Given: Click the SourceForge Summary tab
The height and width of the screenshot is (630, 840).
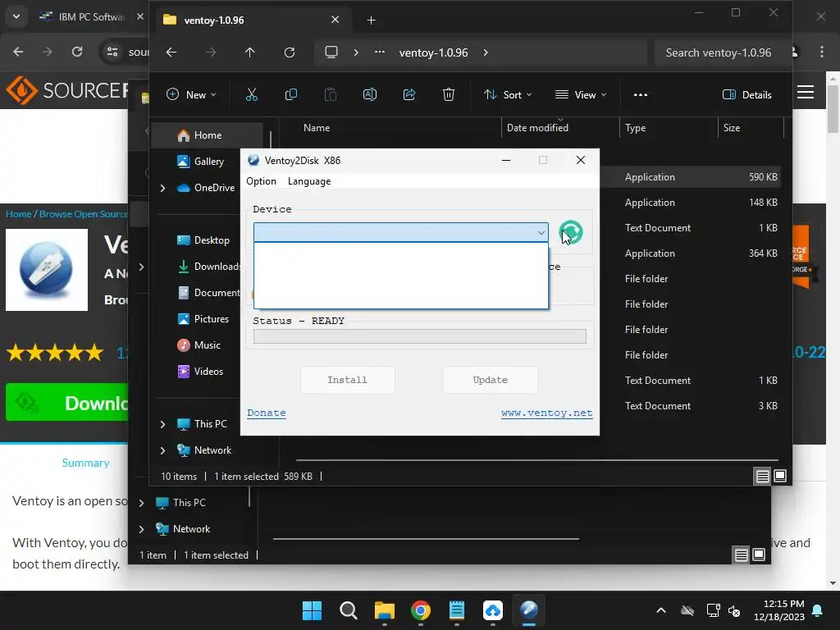Looking at the screenshot, I should [85, 463].
